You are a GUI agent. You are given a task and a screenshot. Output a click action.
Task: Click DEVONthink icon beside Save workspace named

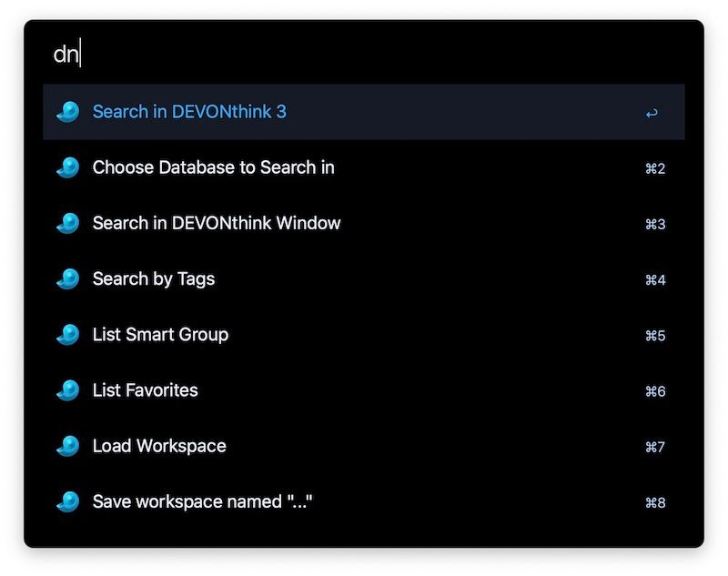[68, 501]
